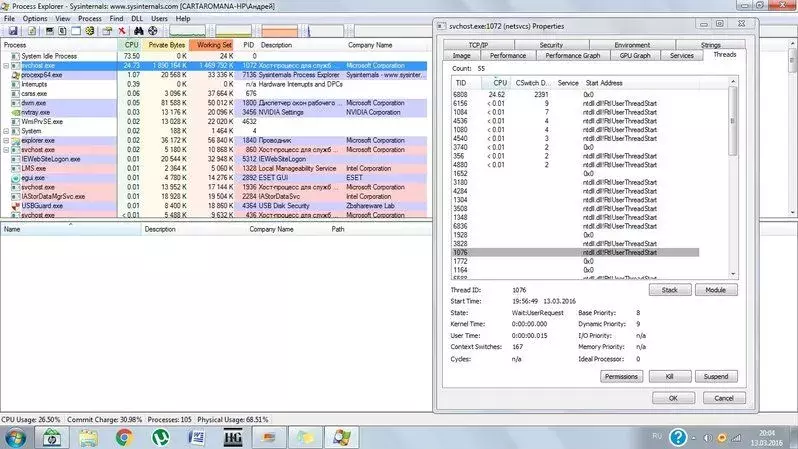
Task: Confirm the dialog with OK
Action: pyautogui.click(x=673, y=398)
